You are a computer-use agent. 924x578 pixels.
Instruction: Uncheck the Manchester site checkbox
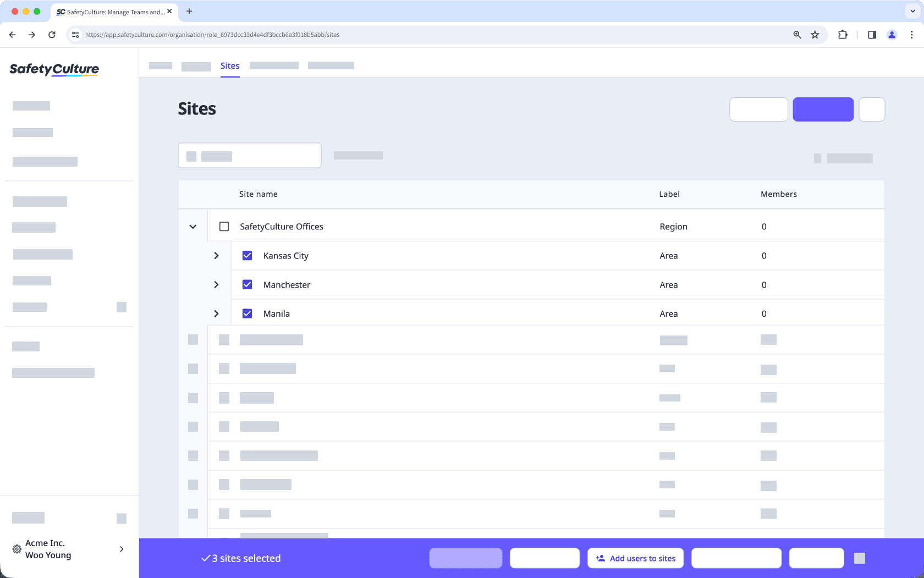(x=248, y=284)
